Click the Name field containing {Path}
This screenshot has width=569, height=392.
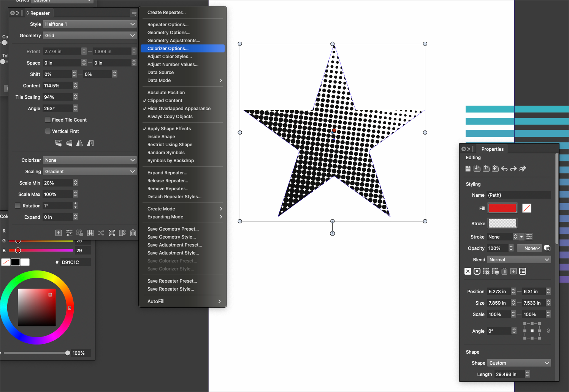point(518,195)
